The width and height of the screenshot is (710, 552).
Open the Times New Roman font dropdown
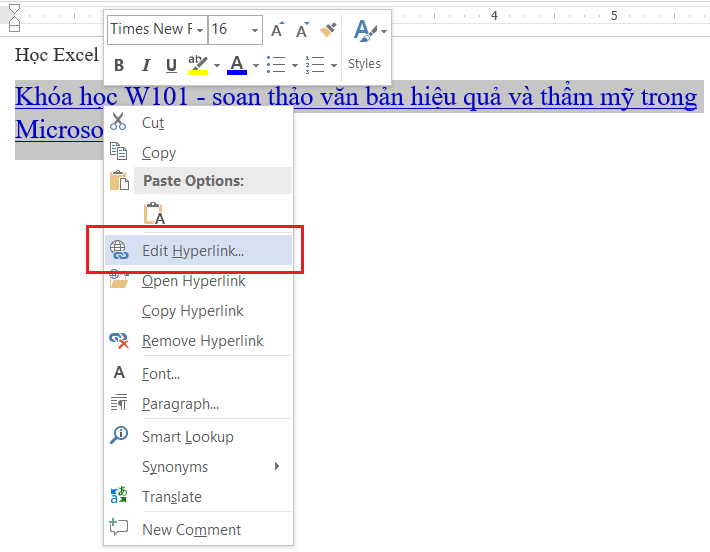click(200, 30)
